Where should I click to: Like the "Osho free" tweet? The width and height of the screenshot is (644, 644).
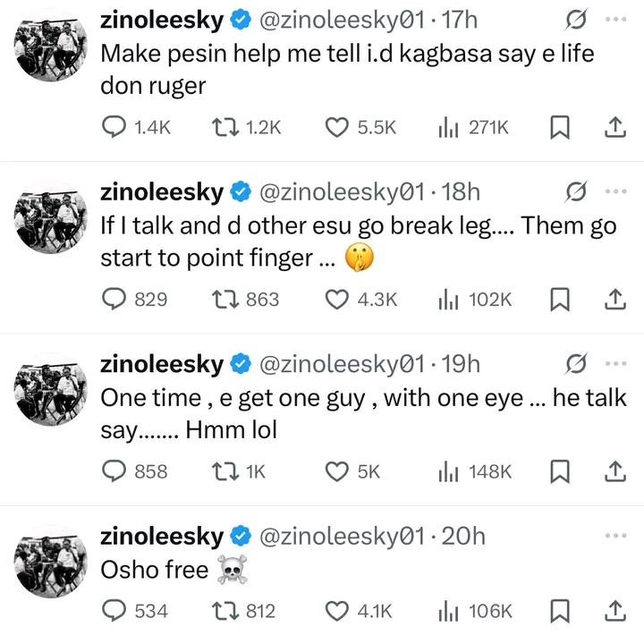(336, 612)
